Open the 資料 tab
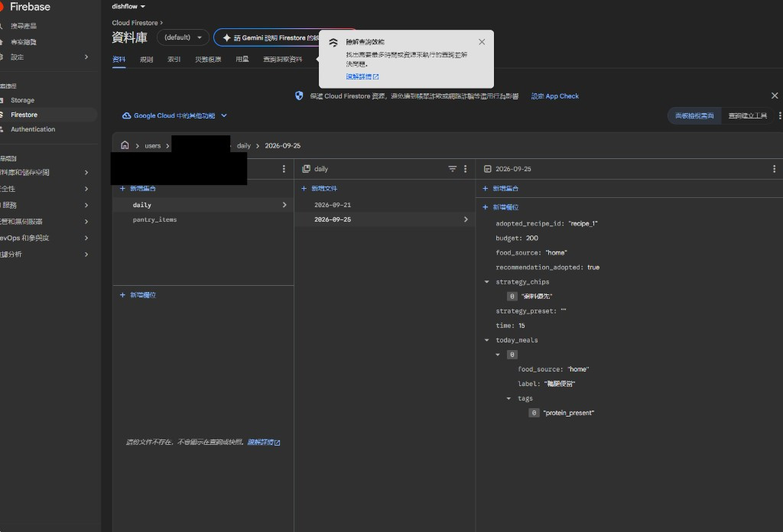Screen dimensions: 783x532 [x=119, y=60]
